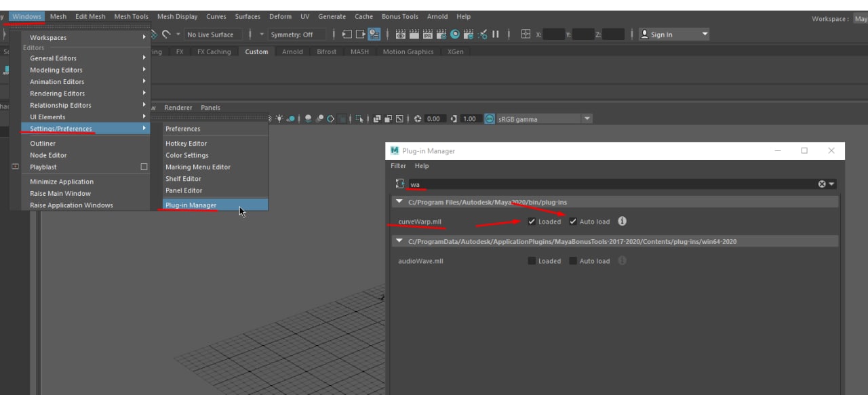This screenshot has height=395, width=868.
Task: Expand the General Editors submenu
Action: coord(144,58)
